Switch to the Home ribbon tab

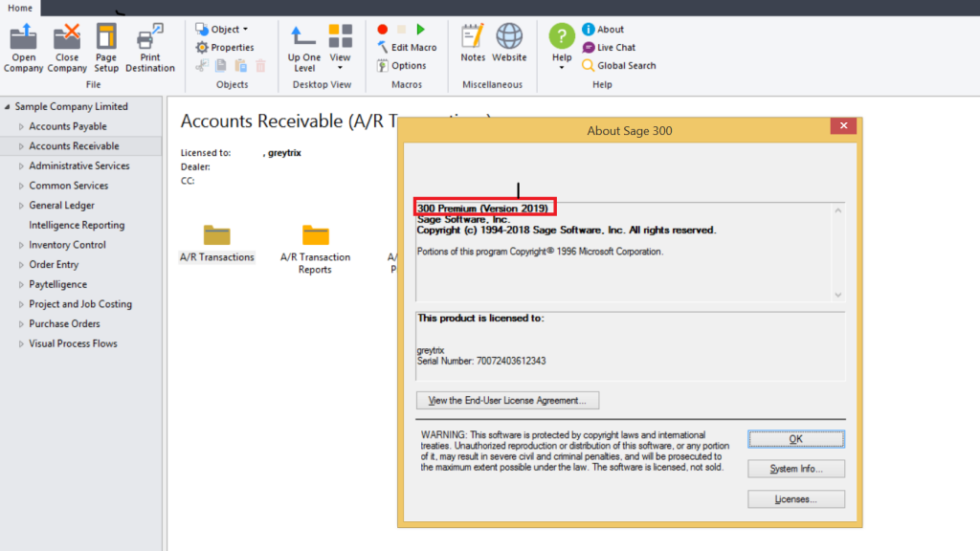coord(20,8)
